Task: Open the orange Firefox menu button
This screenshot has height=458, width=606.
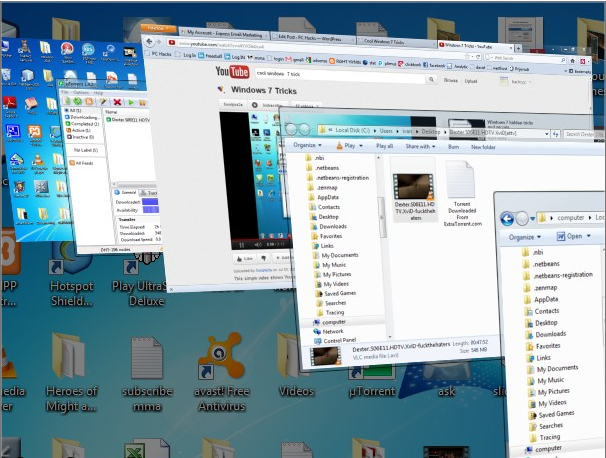Action: (x=158, y=29)
